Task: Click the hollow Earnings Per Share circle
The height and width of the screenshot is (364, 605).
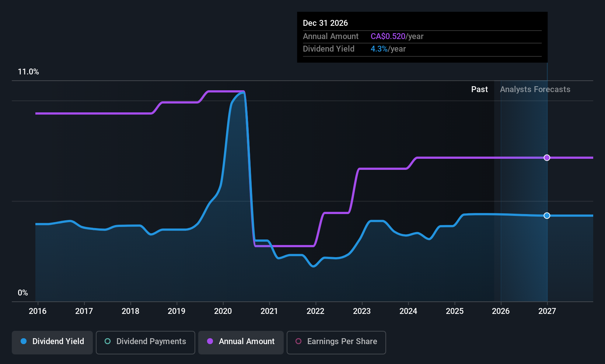Action: pos(298,342)
